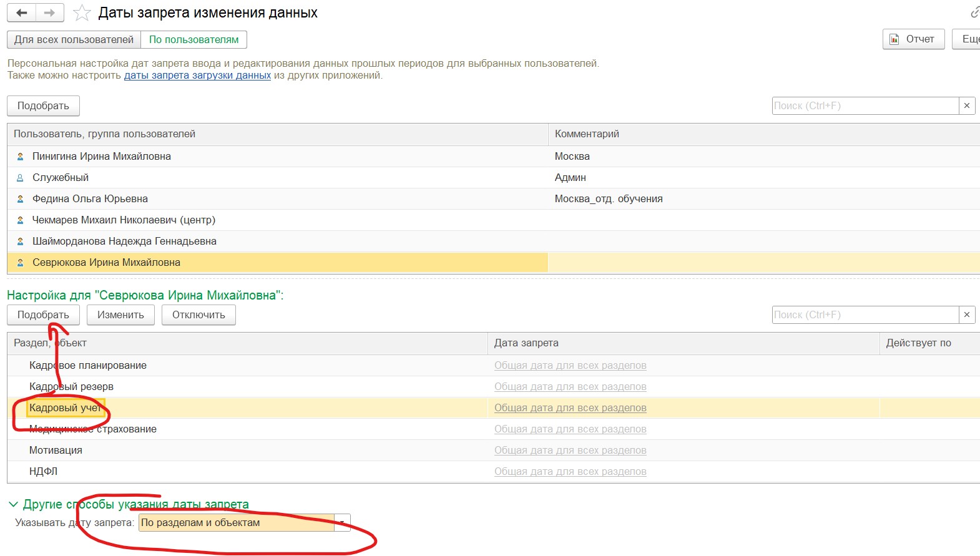Image resolution: width=980 pixels, height=556 pixels.
Task: Click the forward navigation arrow
Action: point(50,12)
